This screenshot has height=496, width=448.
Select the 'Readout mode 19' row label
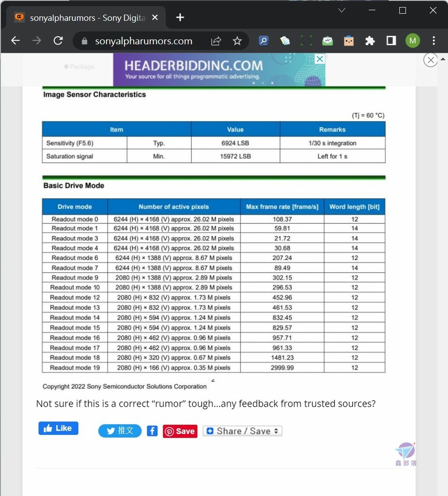pos(75,368)
